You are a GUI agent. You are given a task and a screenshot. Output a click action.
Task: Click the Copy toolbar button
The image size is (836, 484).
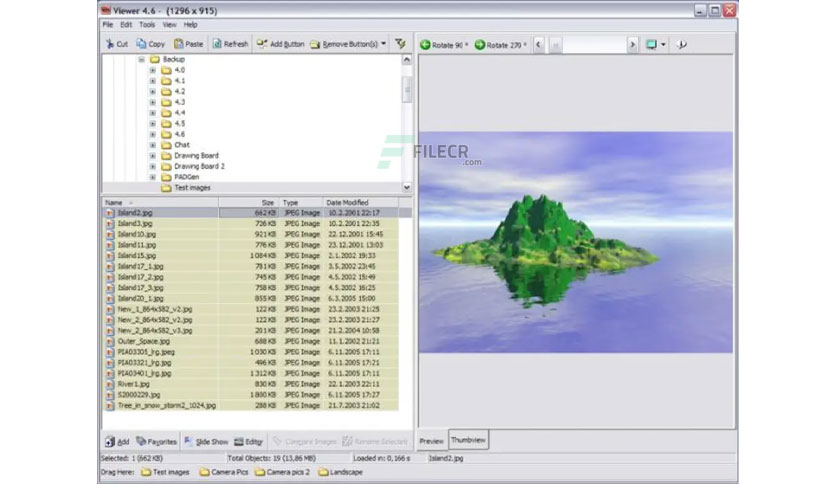[150, 44]
